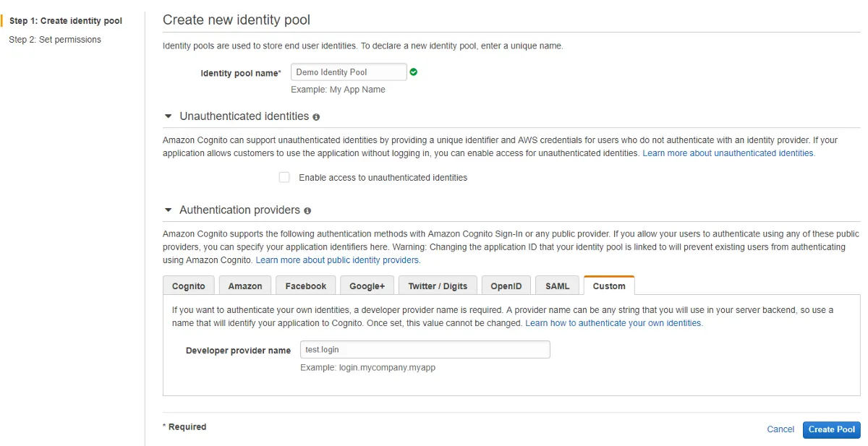This screenshot has height=446, width=868.
Task: Switch to the Cognito provider tab
Action: click(x=188, y=286)
